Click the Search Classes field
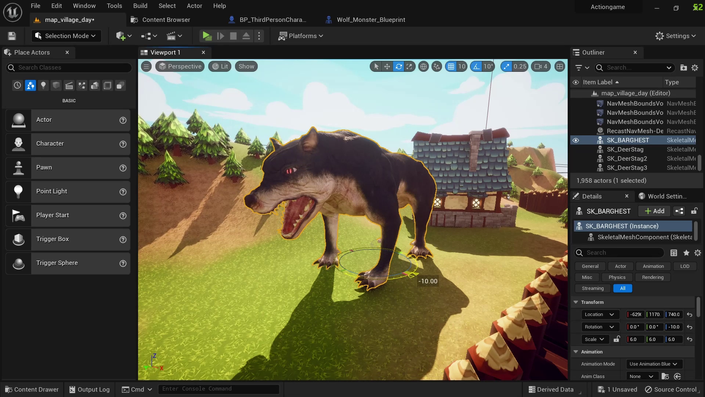 click(x=69, y=67)
